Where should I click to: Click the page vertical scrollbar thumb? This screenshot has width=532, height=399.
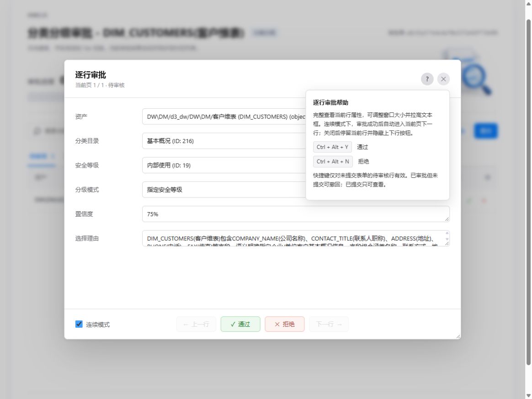528,192
